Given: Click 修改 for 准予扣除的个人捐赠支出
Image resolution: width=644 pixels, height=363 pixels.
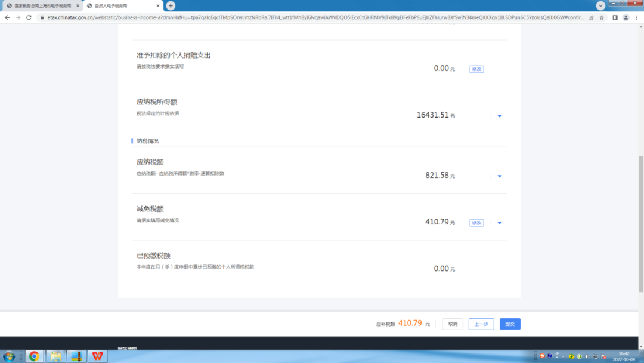Looking at the screenshot, I should point(476,69).
